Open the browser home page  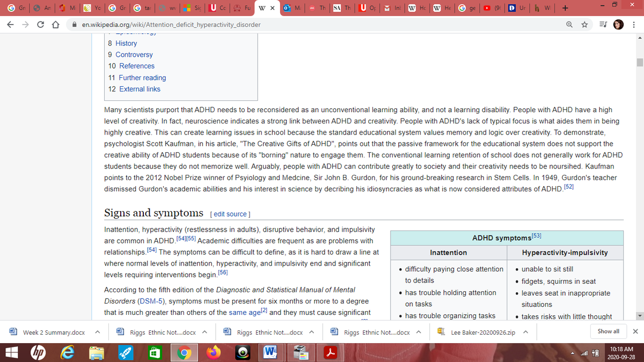(55, 25)
